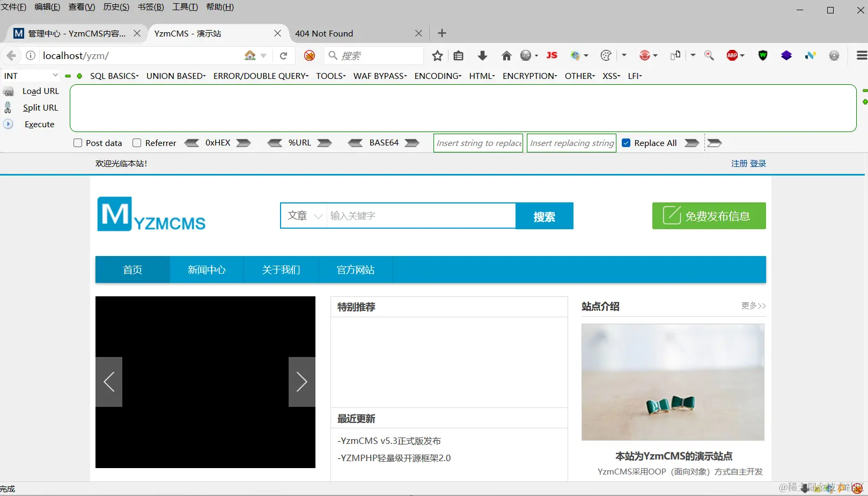Uncheck the Replace All option

click(x=626, y=142)
